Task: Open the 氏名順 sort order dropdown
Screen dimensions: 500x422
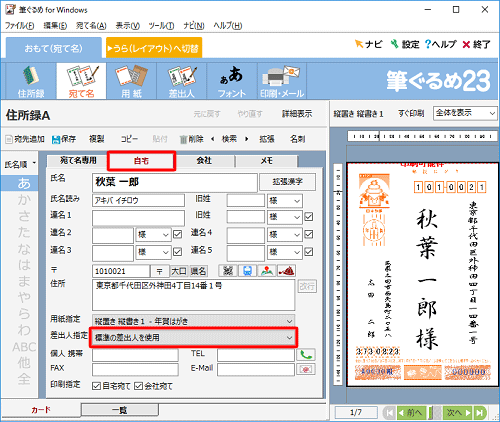Action: coord(20,164)
